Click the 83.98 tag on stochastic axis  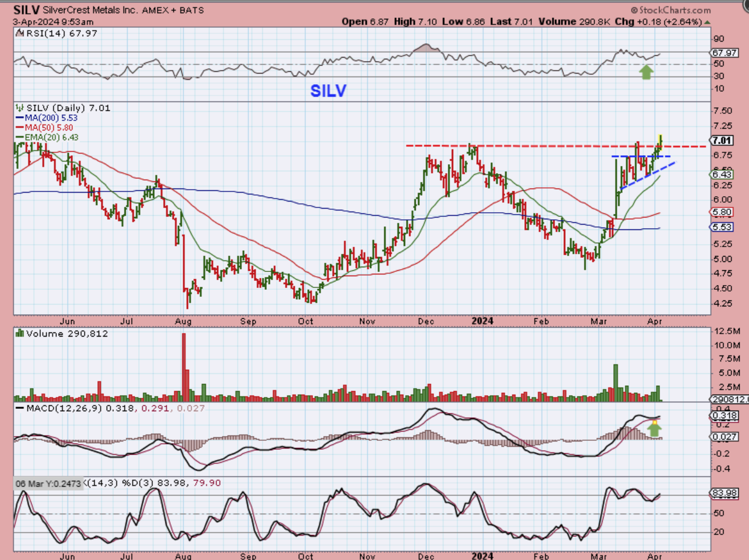(x=725, y=492)
